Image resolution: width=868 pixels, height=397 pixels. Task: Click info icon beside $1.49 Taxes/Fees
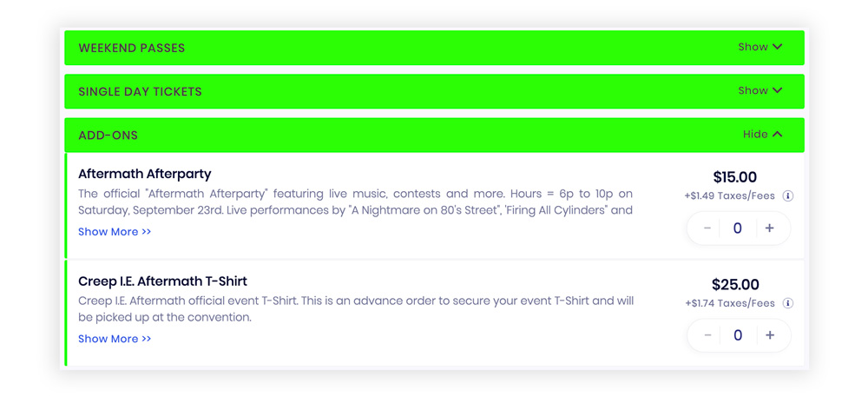788,196
